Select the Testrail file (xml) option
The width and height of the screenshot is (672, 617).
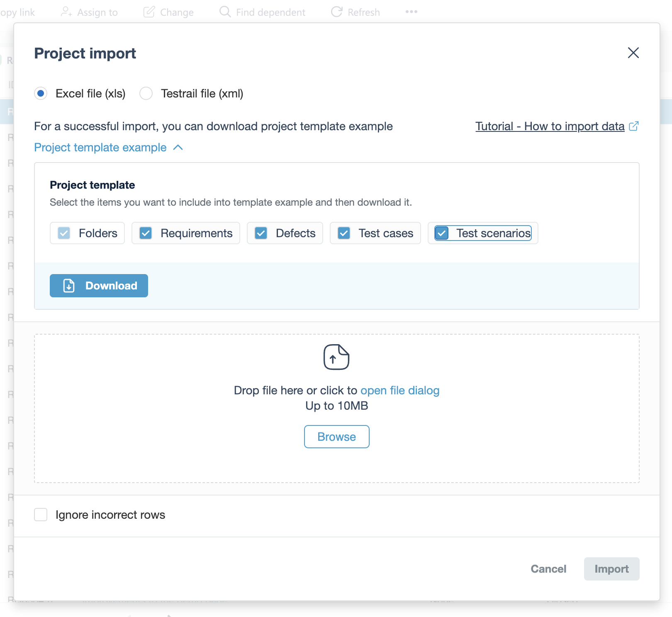tap(146, 93)
